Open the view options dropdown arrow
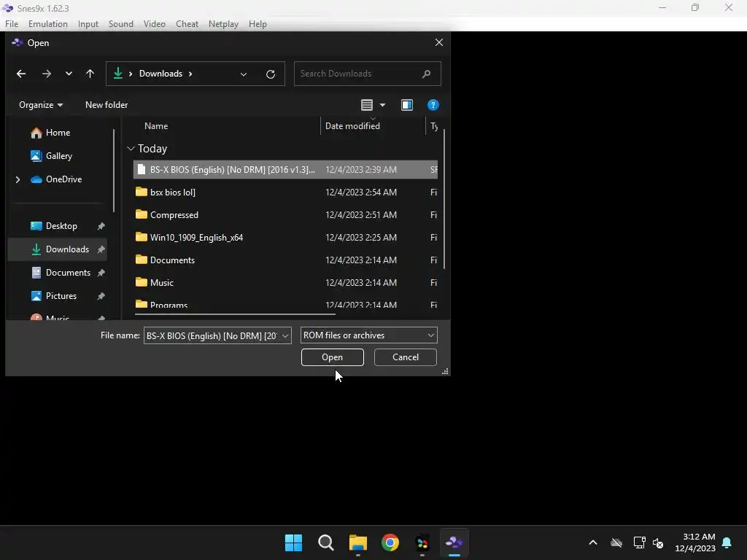The image size is (747, 560). pyautogui.click(x=382, y=105)
